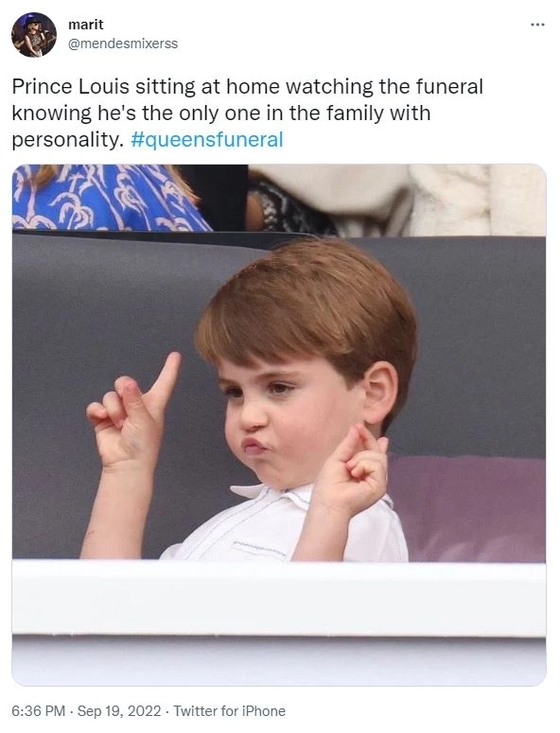Click the cream coat at photo's top right

tap(477, 200)
